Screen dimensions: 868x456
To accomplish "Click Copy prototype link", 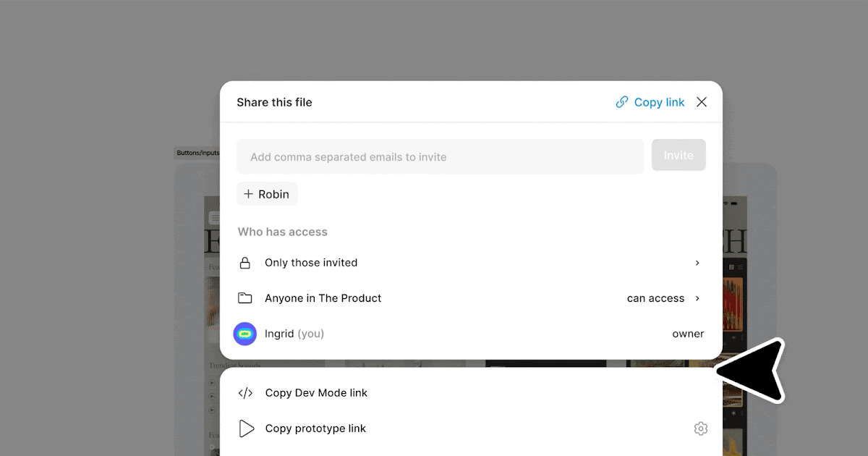I will tap(316, 428).
